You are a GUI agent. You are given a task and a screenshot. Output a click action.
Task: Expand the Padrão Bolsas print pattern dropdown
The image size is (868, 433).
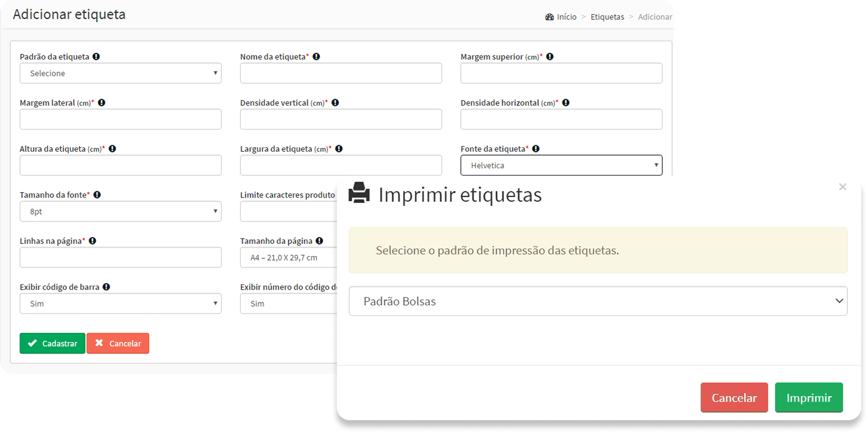(x=598, y=301)
